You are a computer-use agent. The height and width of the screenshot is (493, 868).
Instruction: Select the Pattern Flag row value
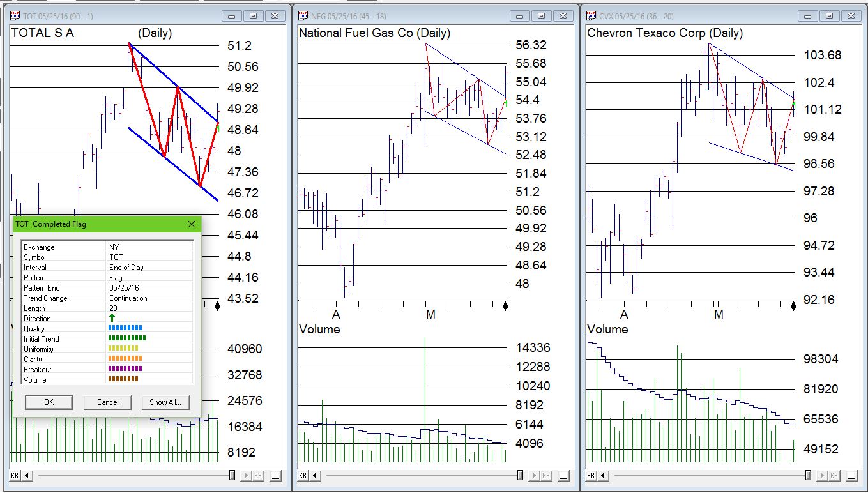click(x=115, y=278)
